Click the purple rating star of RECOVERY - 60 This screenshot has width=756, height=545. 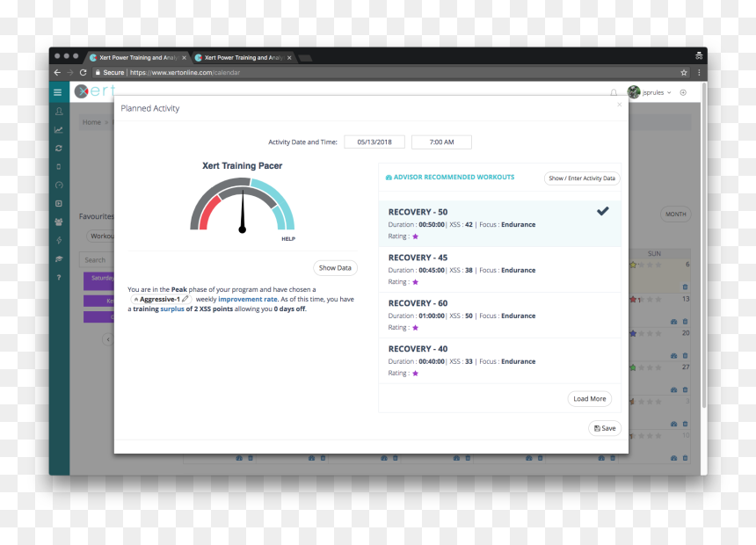point(415,328)
